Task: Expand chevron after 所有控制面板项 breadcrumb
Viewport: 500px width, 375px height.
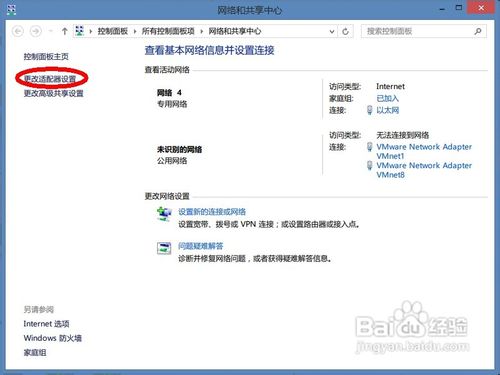Action: click(202, 31)
